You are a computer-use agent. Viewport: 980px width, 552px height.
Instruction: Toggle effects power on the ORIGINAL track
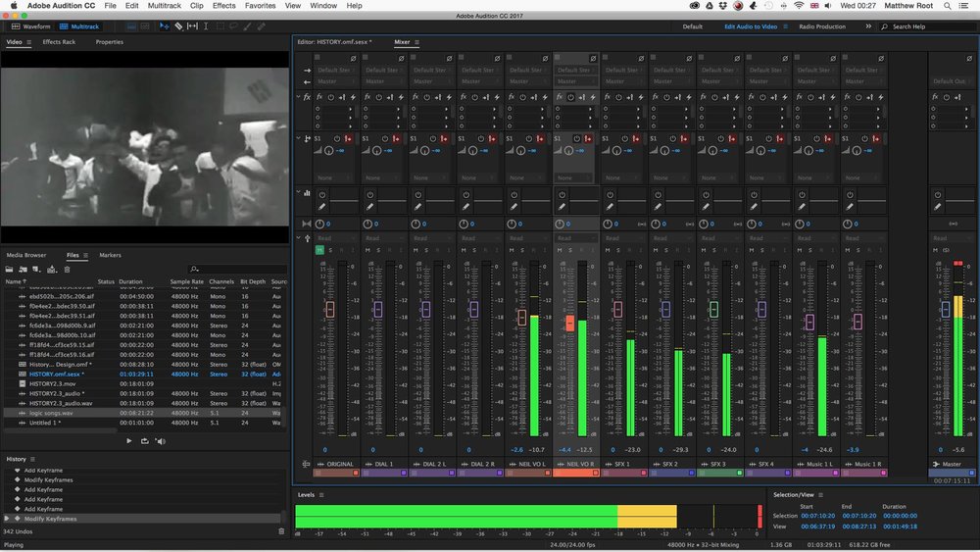[330, 97]
